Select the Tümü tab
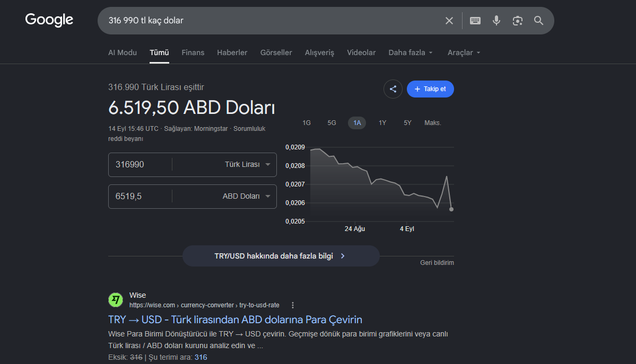Screen dimensions: 636x364 (159, 52)
